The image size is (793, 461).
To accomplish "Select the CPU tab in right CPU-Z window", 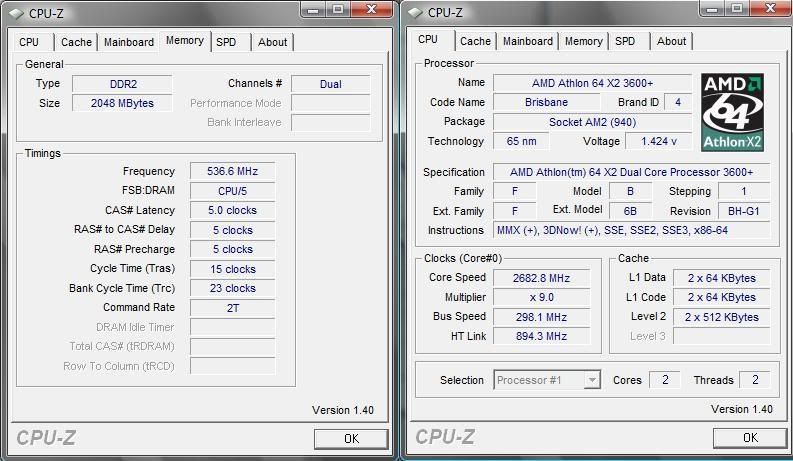I will pyautogui.click(x=429, y=39).
